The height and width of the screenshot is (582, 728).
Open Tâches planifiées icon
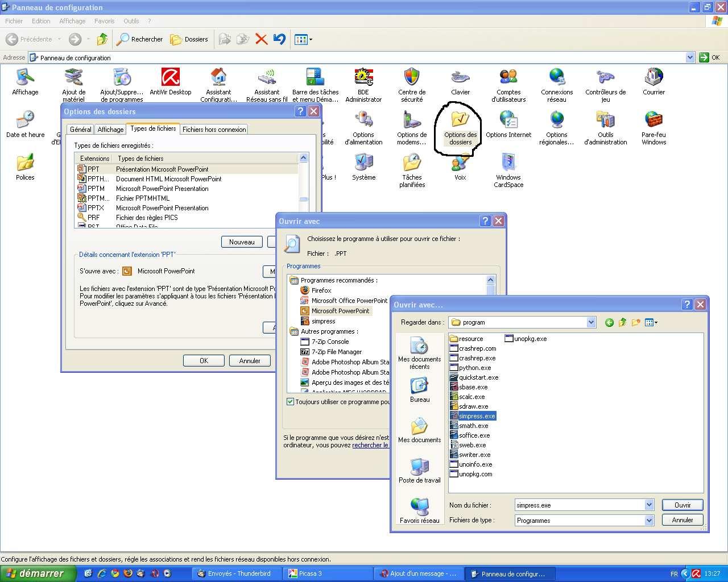[x=412, y=170]
